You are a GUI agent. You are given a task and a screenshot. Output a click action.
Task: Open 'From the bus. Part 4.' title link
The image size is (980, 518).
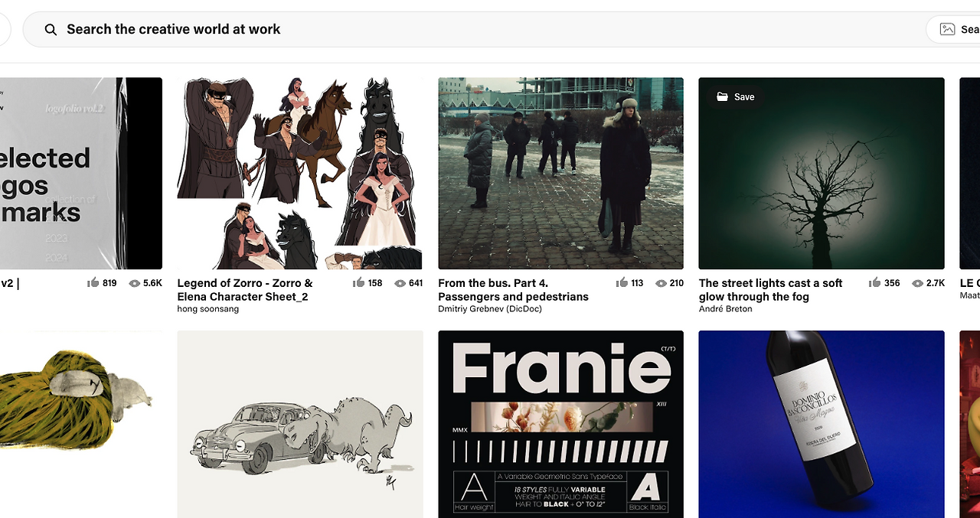[x=514, y=290]
